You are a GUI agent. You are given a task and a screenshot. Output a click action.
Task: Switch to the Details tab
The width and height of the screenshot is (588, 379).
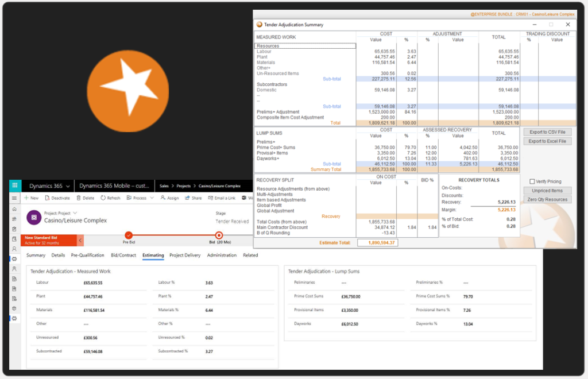(x=58, y=256)
